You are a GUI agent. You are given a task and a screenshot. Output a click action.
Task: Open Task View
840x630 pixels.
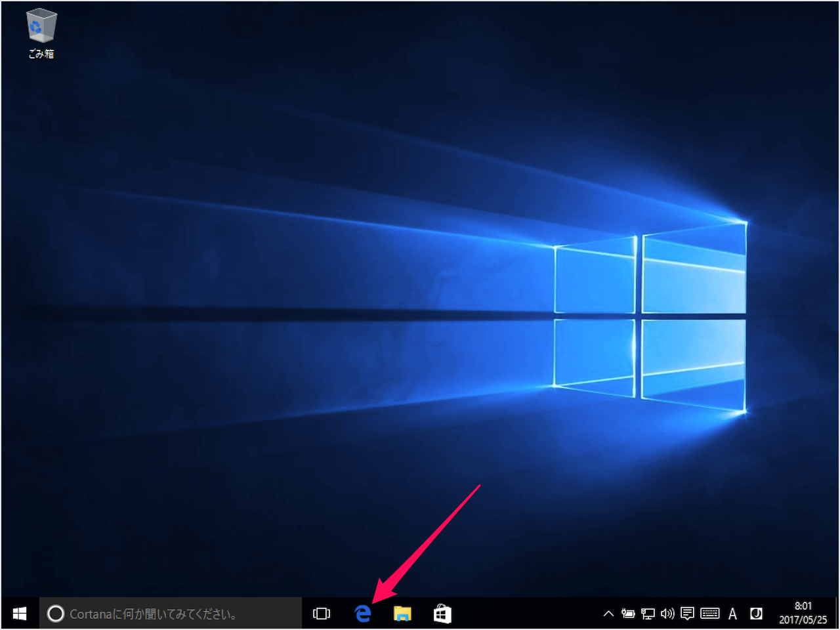pos(321,614)
